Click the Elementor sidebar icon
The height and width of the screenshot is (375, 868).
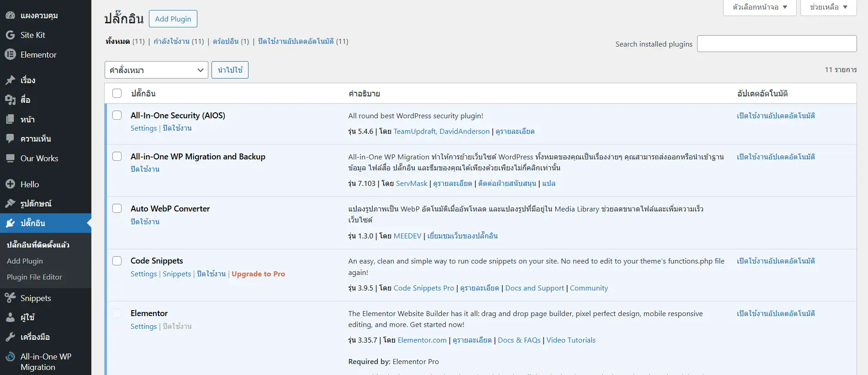click(10, 54)
